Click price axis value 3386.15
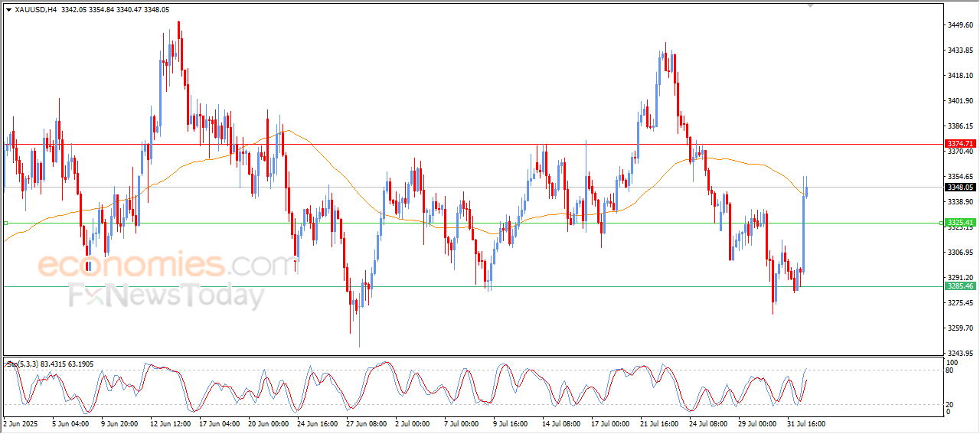Screen dimensions: 980x434 (x=960, y=126)
